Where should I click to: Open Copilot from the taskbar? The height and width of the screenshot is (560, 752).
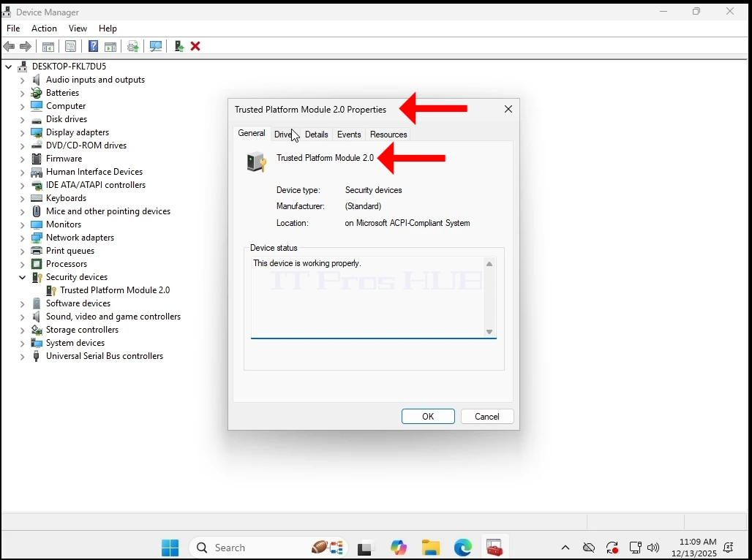tap(398, 548)
